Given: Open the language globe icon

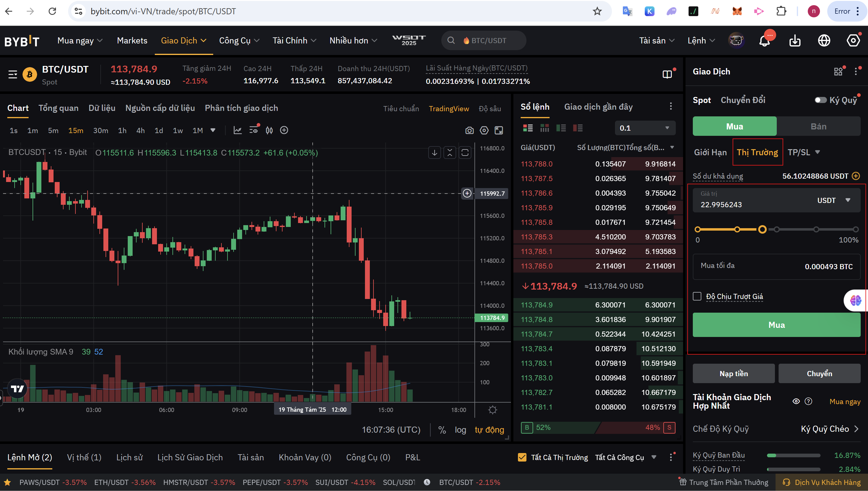Looking at the screenshot, I should coord(824,41).
